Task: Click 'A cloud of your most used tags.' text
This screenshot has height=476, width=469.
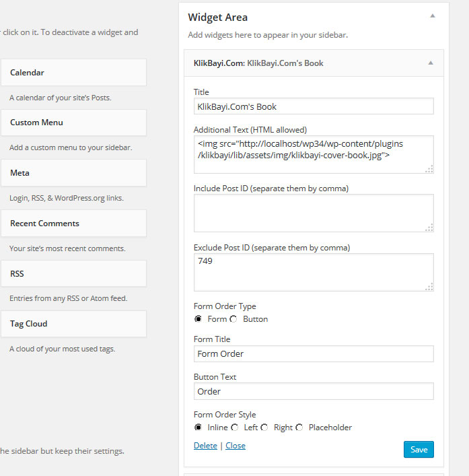Action: 62,349
